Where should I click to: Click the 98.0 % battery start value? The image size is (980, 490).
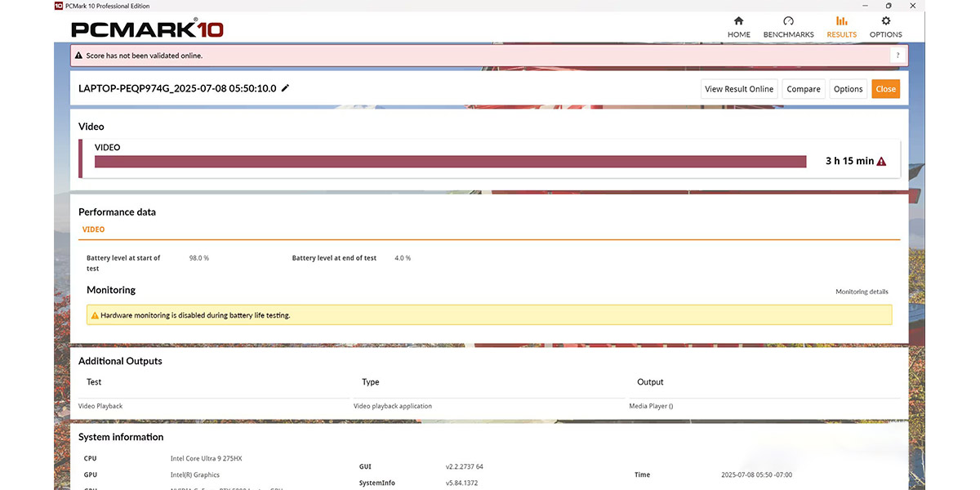pos(199,258)
